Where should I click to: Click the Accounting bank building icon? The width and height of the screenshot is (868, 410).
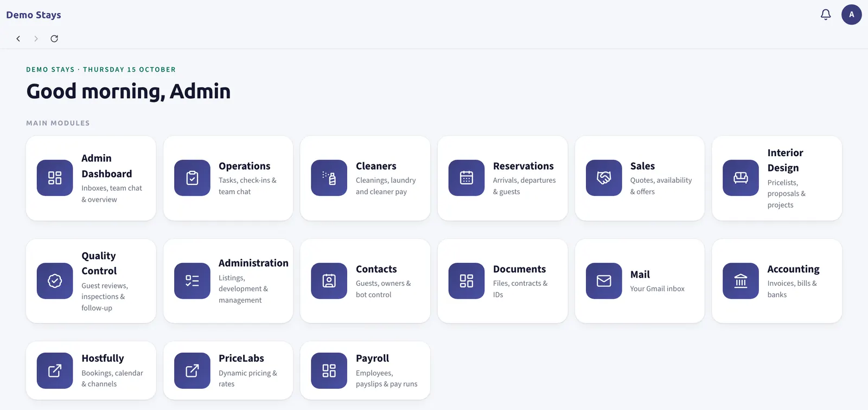[741, 281]
